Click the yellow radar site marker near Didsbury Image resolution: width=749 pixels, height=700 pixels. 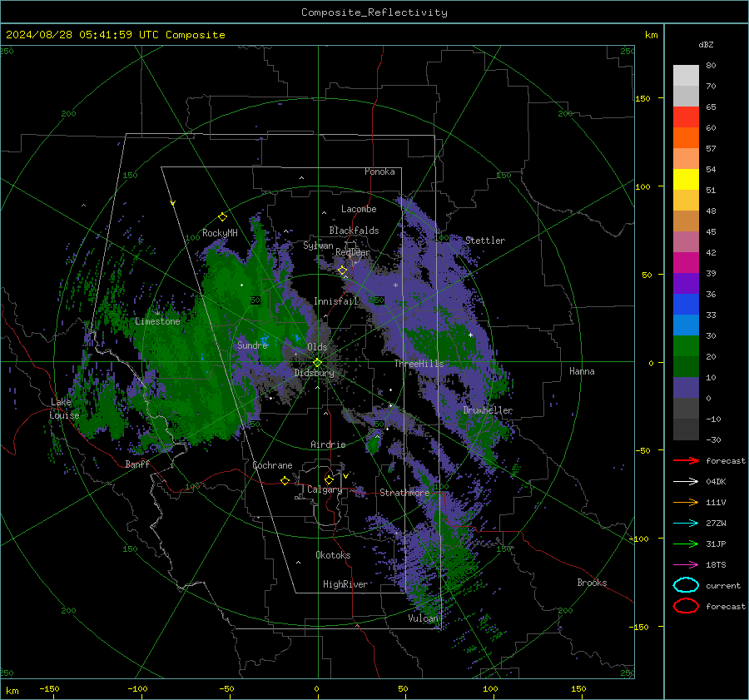tap(317, 363)
